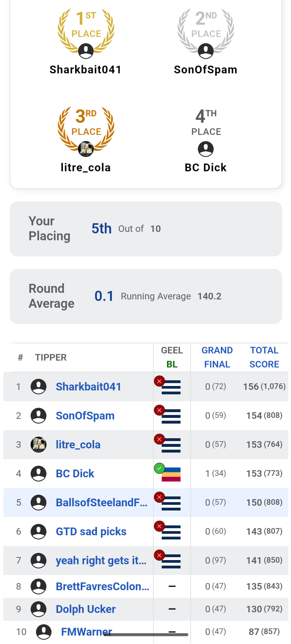
Task: Click the Your Placing 5th card
Action: 146,229
